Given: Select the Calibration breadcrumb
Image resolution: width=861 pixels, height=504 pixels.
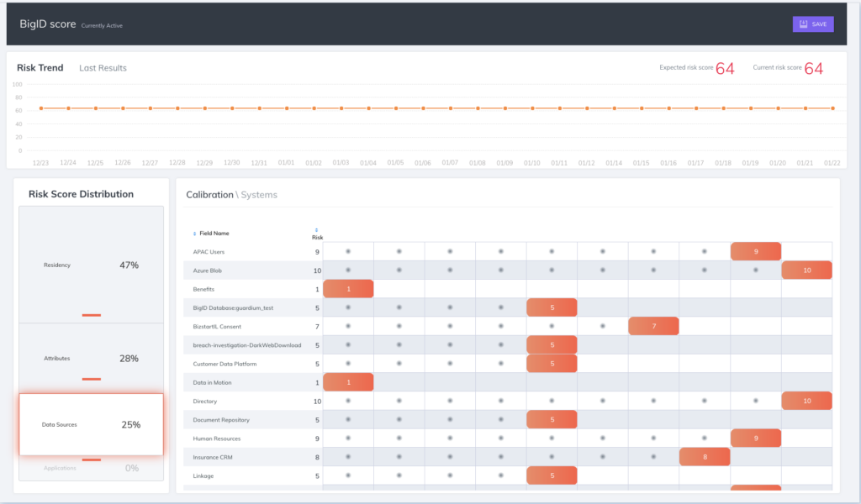Looking at the screenshot, I should [209, 195].
